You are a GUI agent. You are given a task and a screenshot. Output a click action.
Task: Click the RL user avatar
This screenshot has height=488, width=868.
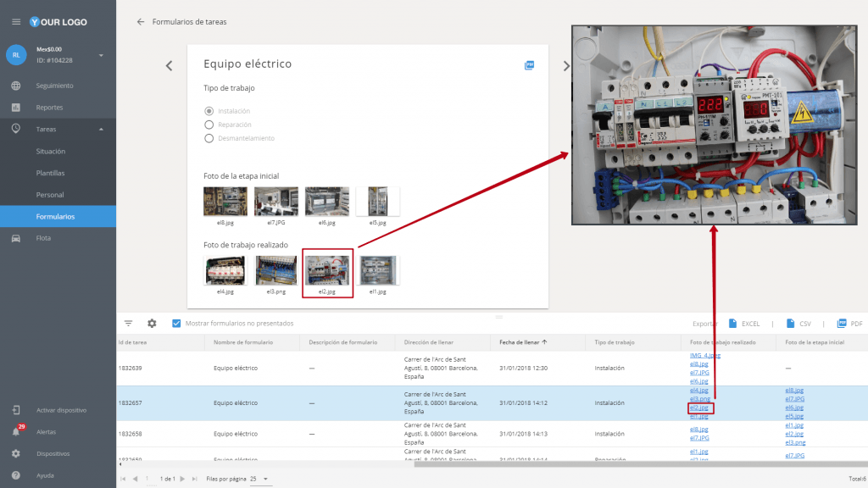[16, 55]
